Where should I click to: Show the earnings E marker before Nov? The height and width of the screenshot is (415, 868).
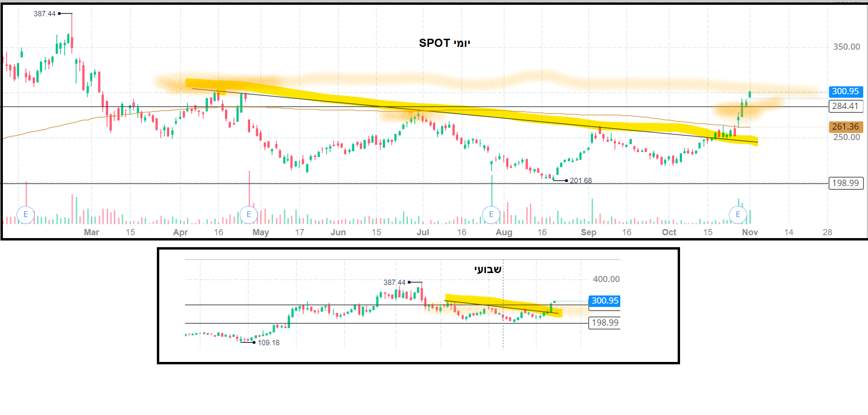(x=738, y=215)
